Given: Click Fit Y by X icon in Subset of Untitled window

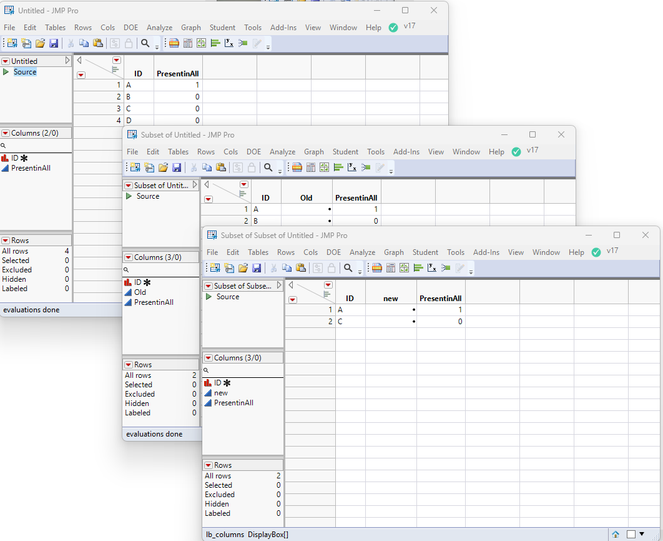Looking at the screenshot, I should click(352, 168).
